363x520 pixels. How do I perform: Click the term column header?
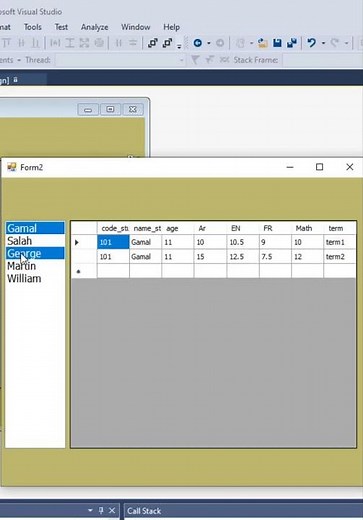pyautogui.click(x=339, y=228)
